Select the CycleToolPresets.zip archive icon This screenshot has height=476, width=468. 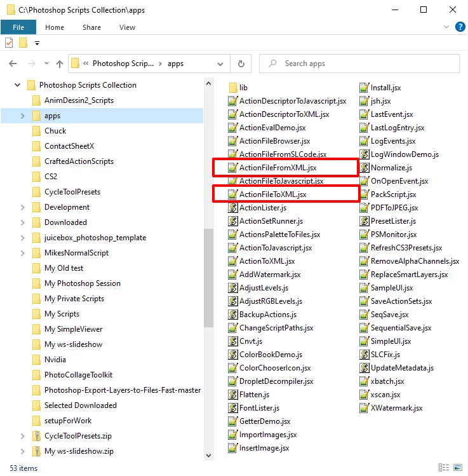[x=36, y=436]
